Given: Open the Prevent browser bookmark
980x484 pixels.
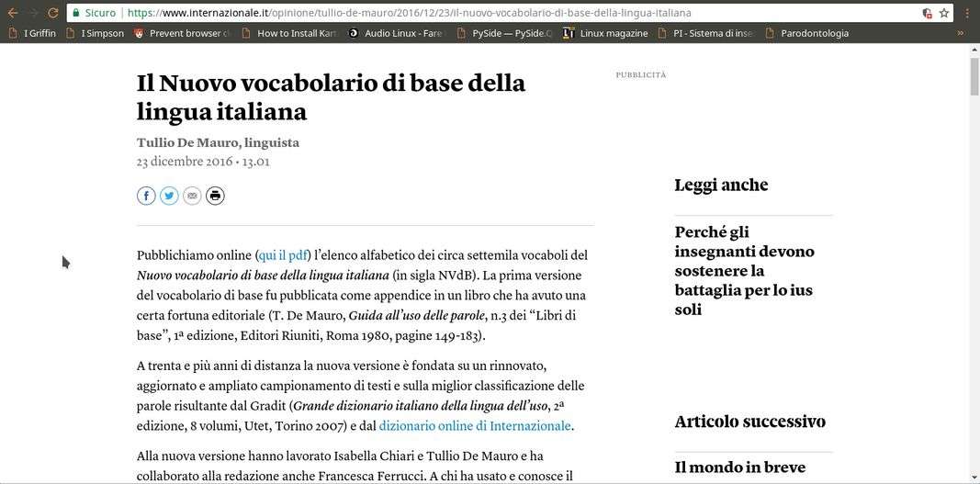Looking at the screenshot, I should point(182,33).
